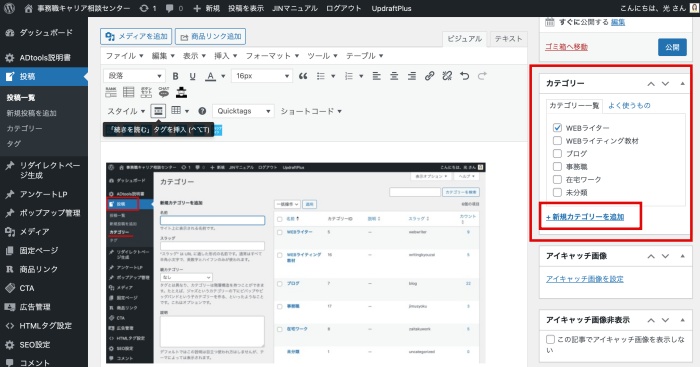Enable hiding eyecatch image checkbox
The image size is (700, 367).
pos(550,339)
